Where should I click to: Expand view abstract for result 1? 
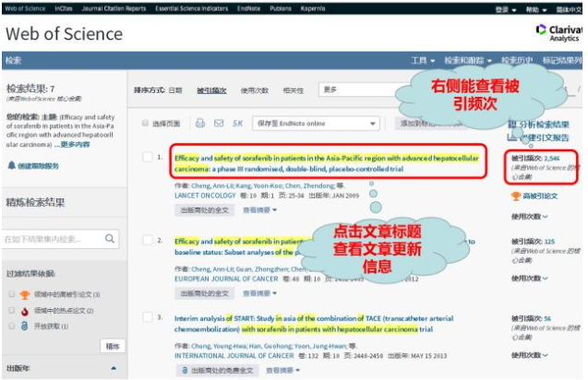pyautogui.click(x=260, y=210)
